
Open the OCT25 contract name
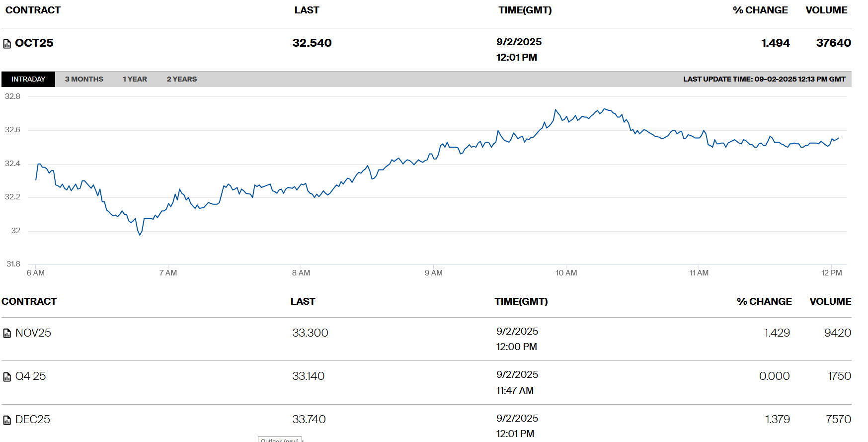tap(34, 43)
